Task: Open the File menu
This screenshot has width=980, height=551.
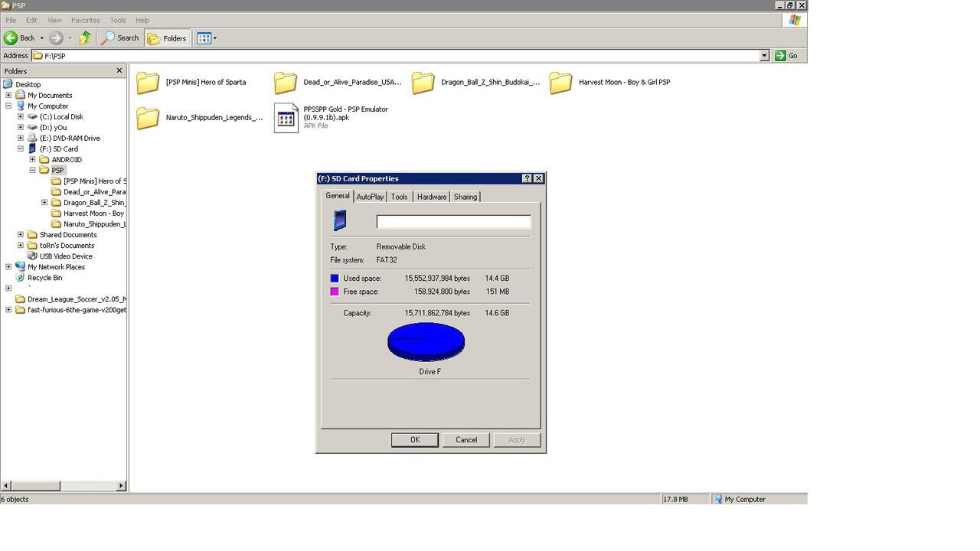Action: [11, 20]
